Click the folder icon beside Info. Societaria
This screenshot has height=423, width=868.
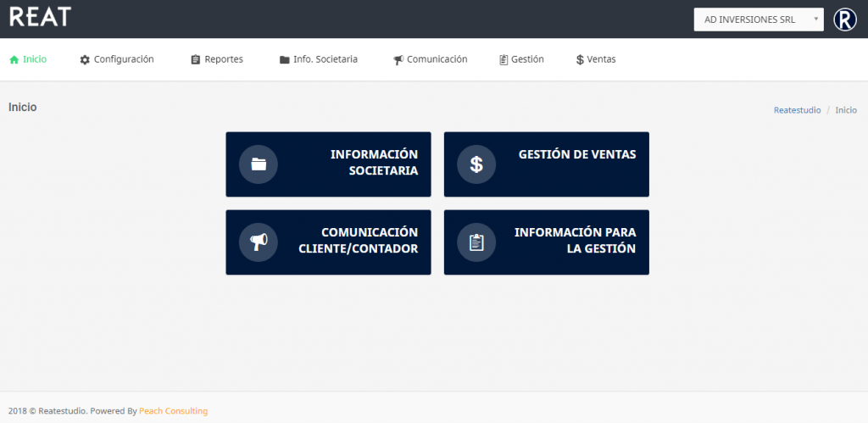tap(285, 60)
